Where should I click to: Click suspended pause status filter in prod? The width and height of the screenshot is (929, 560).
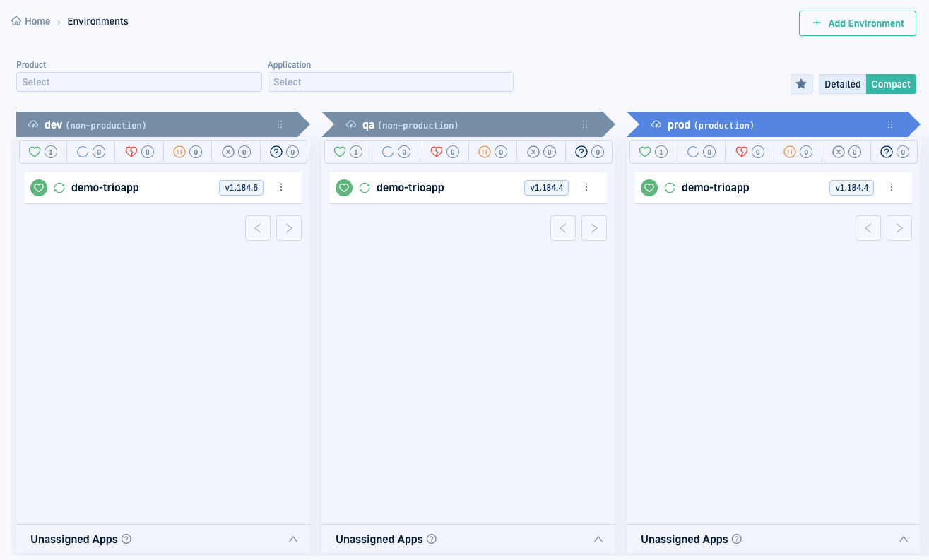tap(790, 152)
